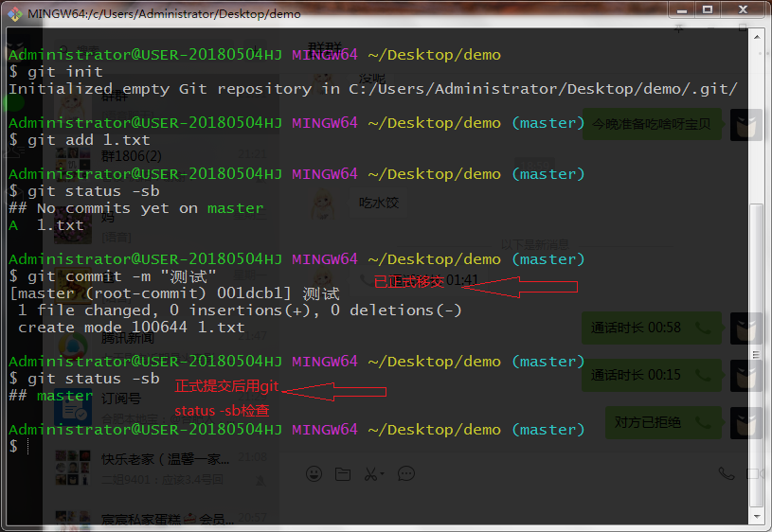Click the sender avatar beside 今晚准备吃啥呀宝贝

point(745,125)
